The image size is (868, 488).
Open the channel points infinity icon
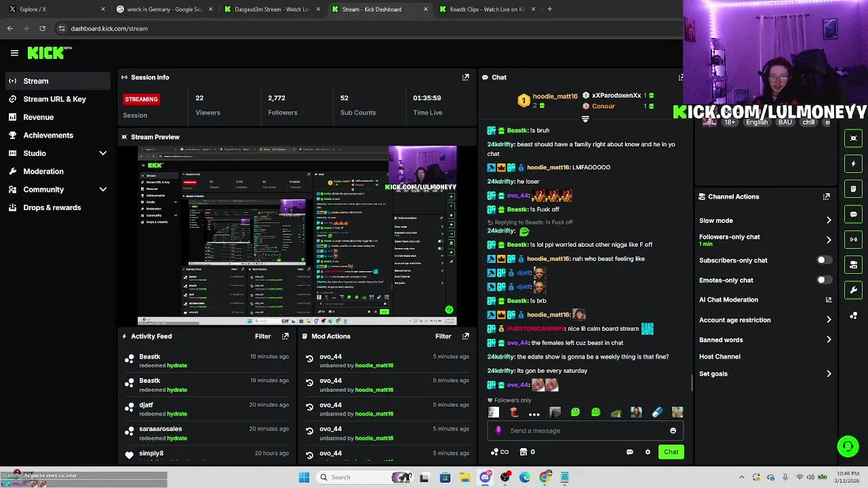tap(500, 452)
